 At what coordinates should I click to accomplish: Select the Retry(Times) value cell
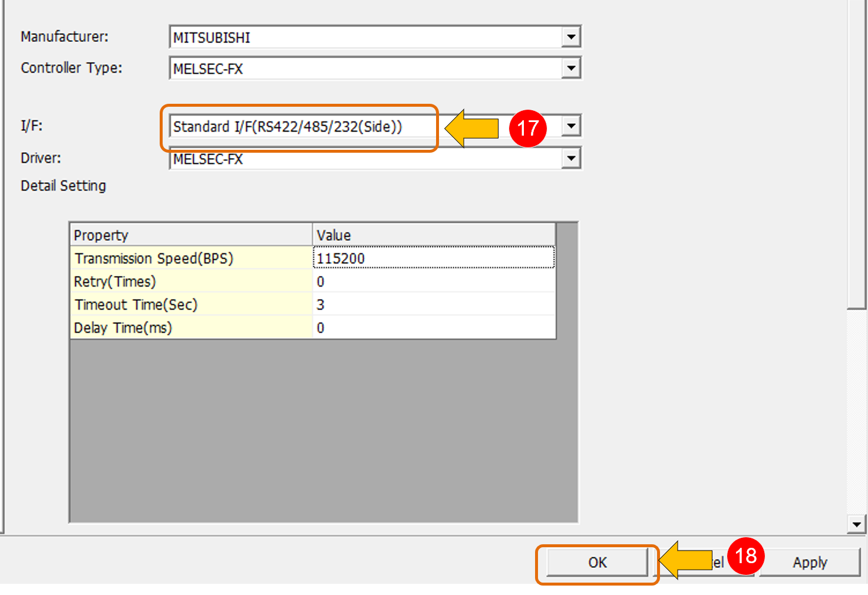click(434, 281)
